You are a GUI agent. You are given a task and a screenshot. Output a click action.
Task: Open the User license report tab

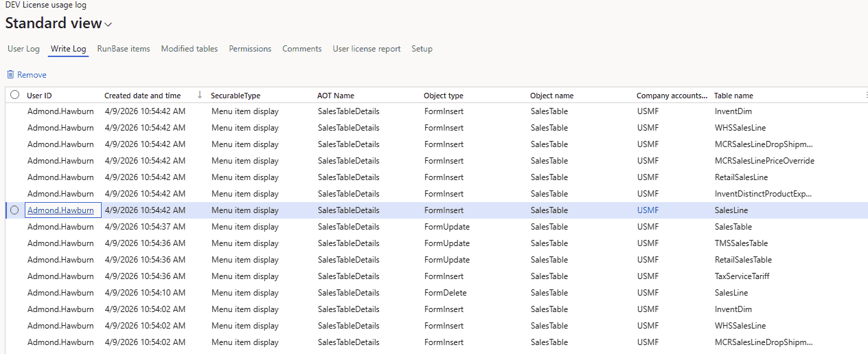[367, 49]
